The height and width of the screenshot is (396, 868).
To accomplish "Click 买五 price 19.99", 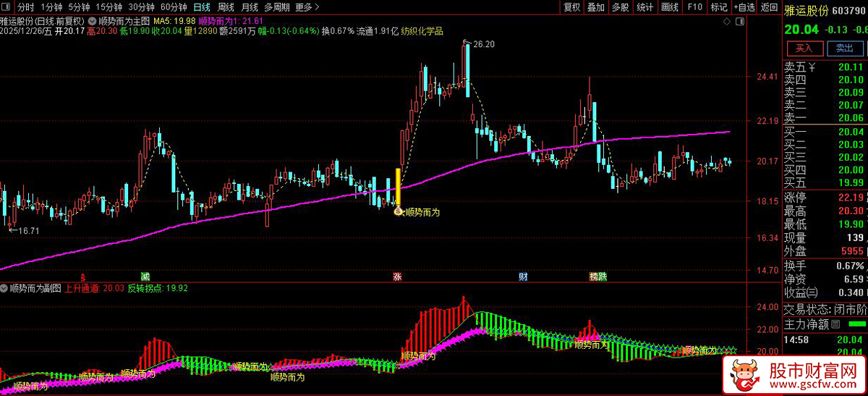I will [851, 182].
